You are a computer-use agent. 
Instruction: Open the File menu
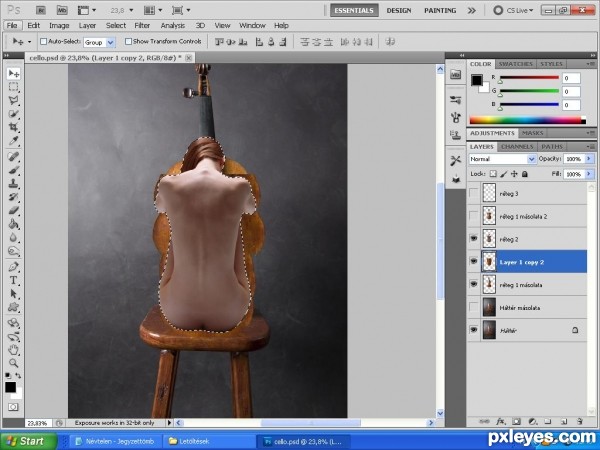click(12, 26)
